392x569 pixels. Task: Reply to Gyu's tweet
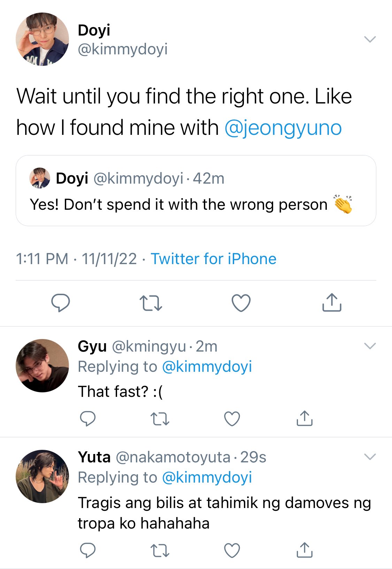click(88, 418)
